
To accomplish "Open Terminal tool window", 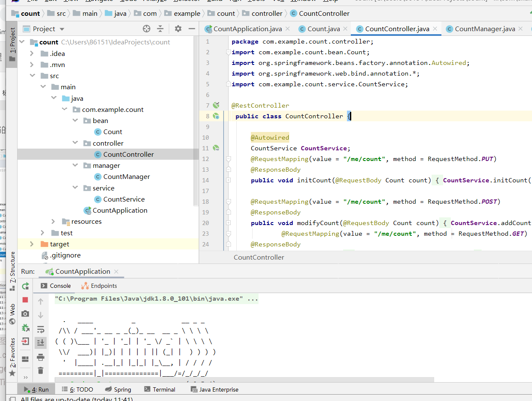I will [x=160, y=389].
